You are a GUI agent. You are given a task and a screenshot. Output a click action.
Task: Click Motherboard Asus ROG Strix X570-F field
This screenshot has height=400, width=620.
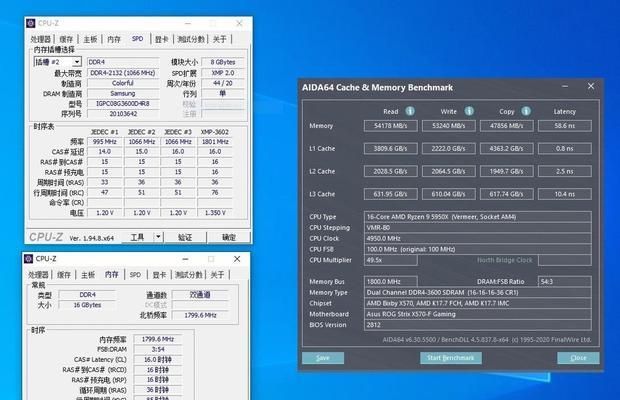478,314
